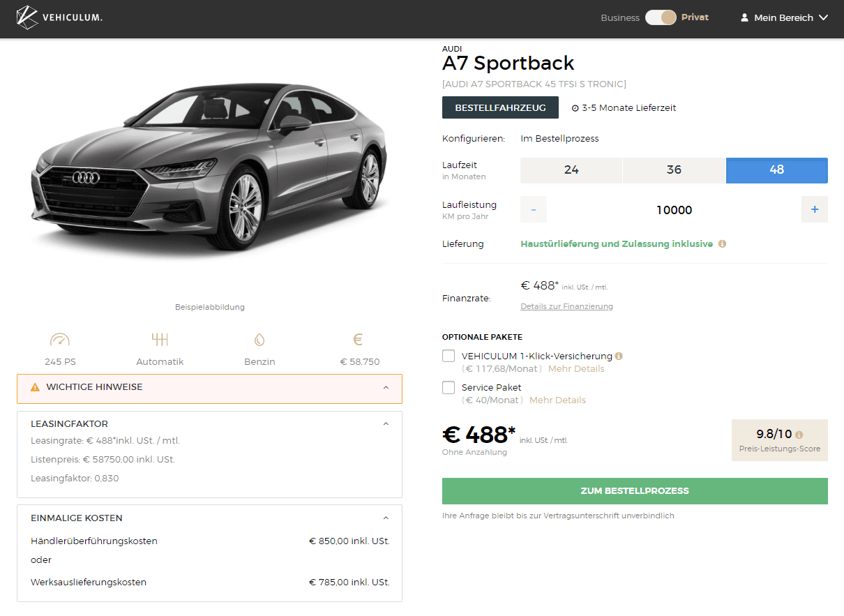Click the € 850,00 inkl. USt. amount
The image size is (844, 616).
coord(349,541)
